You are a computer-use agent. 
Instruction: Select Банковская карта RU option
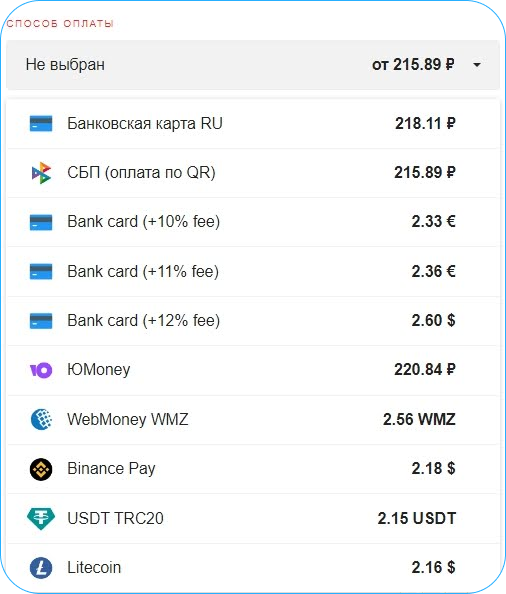pos(253,123)
